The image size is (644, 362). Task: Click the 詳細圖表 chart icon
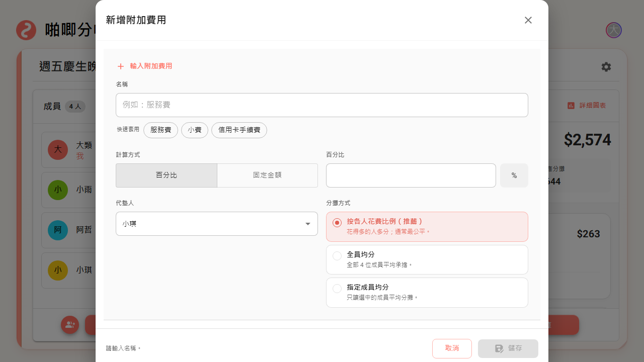click(571, 106)
